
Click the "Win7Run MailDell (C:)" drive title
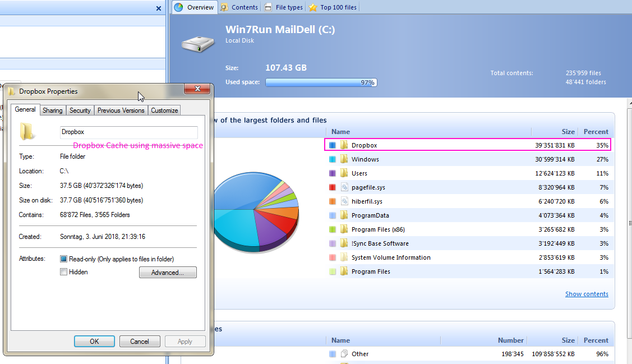(280, 29)
